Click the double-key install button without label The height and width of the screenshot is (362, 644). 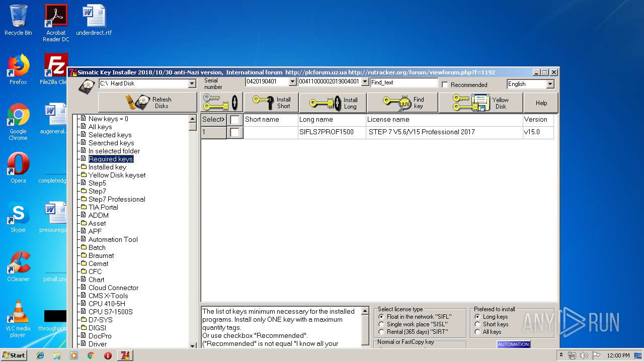click(222, 102)
